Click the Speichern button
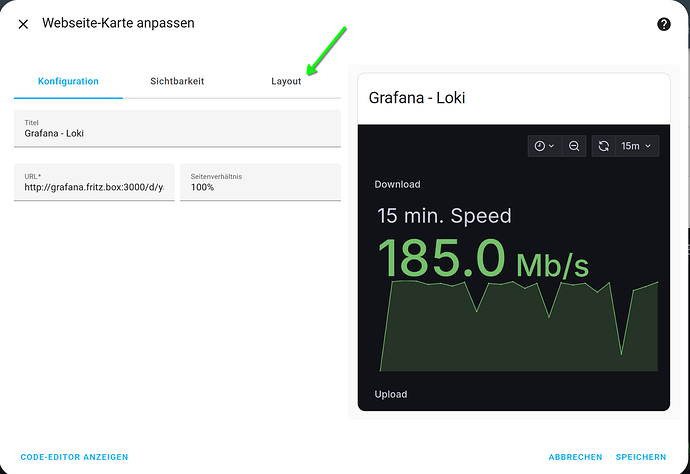Screen dimensions: 690x474 tap(641, 457)
